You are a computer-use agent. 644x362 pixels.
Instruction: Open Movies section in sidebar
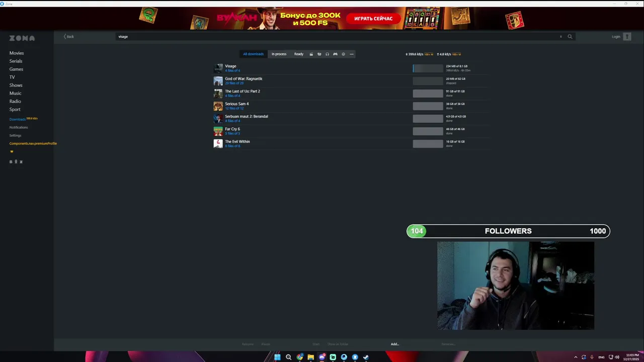17,53
